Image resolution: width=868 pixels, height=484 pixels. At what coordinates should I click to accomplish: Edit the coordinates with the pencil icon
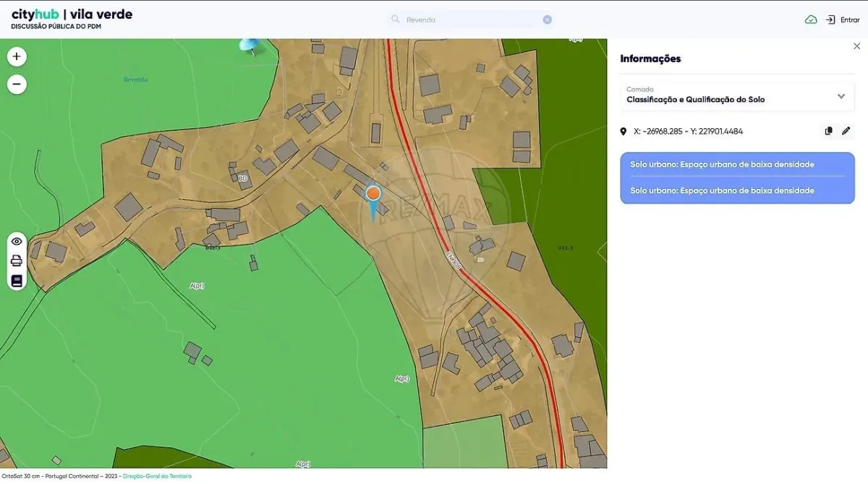point(846,131)
